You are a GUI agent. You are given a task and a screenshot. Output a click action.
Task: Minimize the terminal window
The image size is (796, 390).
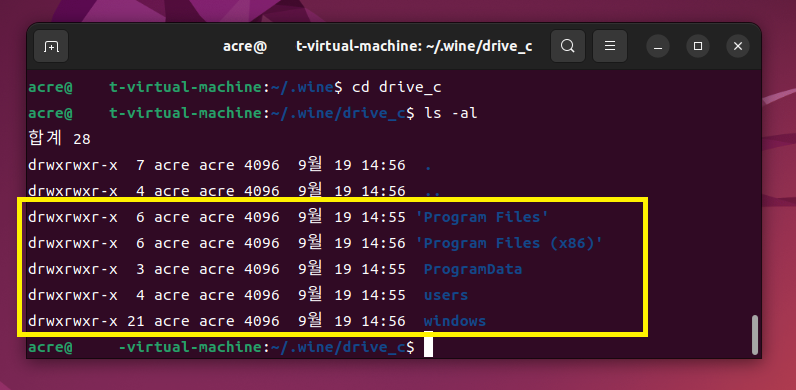click(x=658, y=47)
